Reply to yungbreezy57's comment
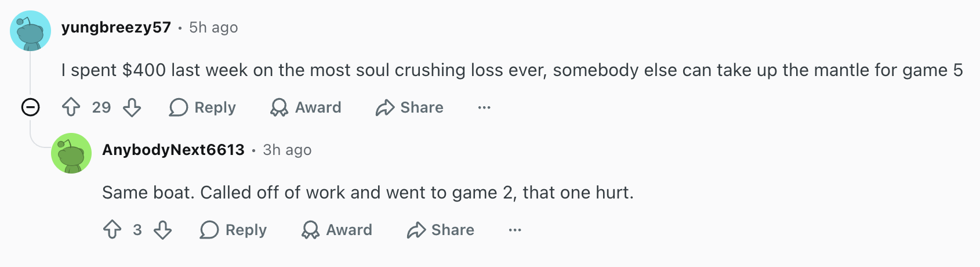The width and height of the screenshot is (980, 267). (202, 107)
